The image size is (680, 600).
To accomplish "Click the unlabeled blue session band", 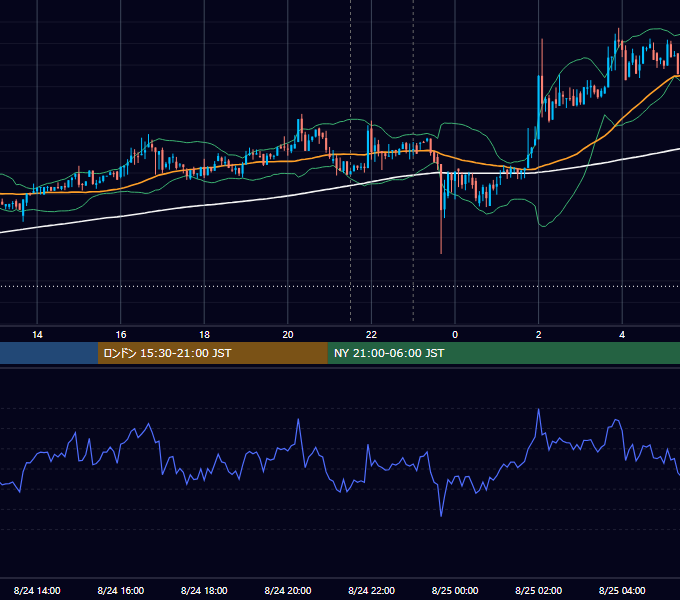I will (49, 353).
